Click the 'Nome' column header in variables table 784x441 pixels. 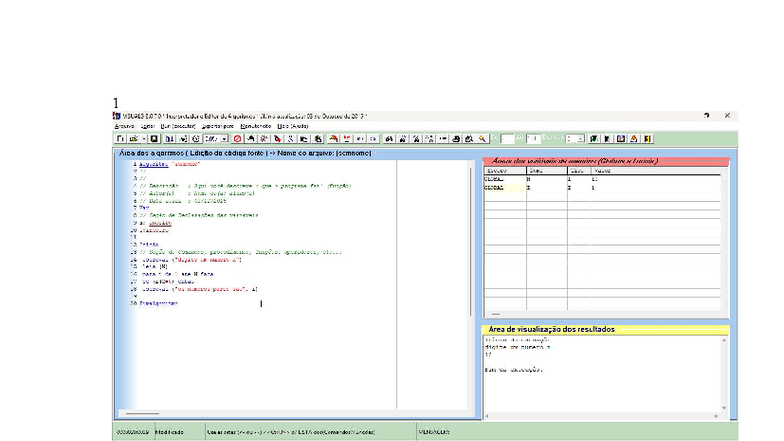pyautogui.click(x=547, y=171)
